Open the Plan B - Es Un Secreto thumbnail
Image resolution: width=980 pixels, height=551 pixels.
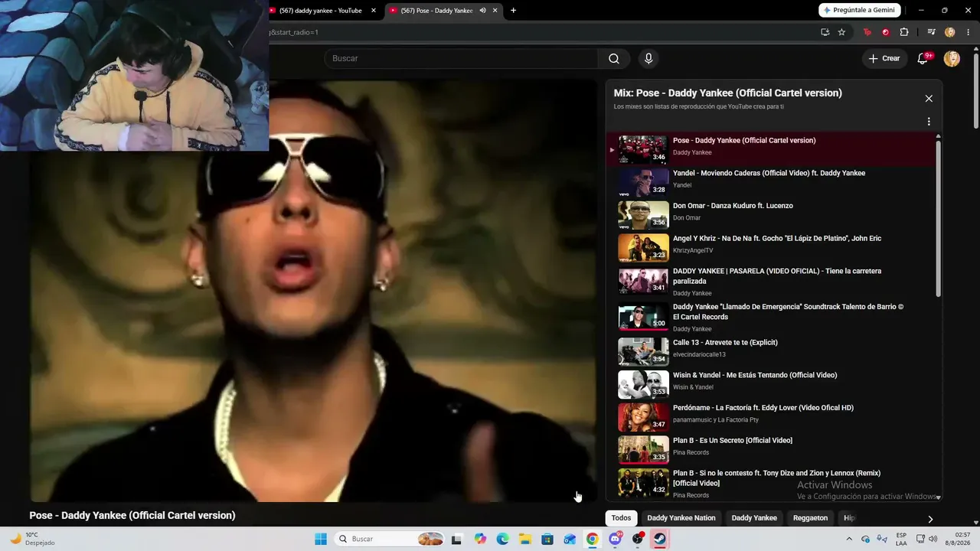pos(643,450)
